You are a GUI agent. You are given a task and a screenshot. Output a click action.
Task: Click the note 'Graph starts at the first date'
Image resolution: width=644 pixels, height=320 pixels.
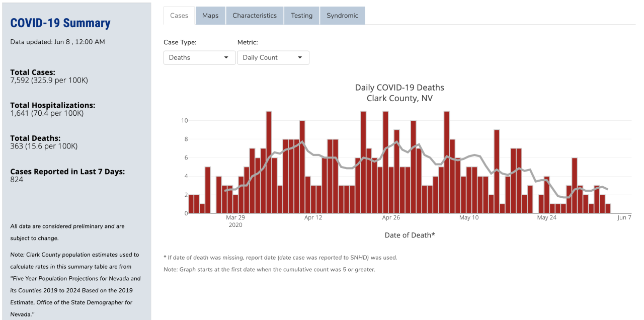click(269, 269)
